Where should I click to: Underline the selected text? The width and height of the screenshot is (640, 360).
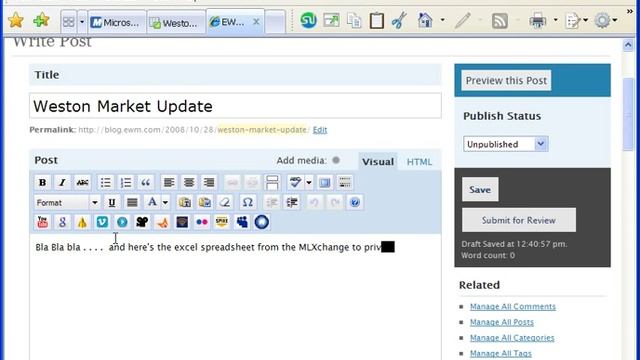pos(111,202)
